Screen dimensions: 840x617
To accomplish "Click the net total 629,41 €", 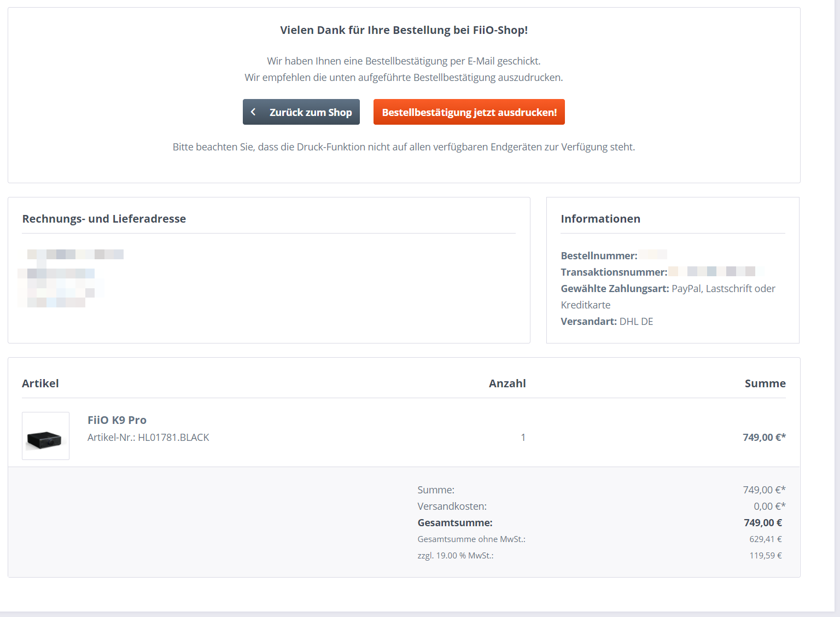I will pos(765,539).
